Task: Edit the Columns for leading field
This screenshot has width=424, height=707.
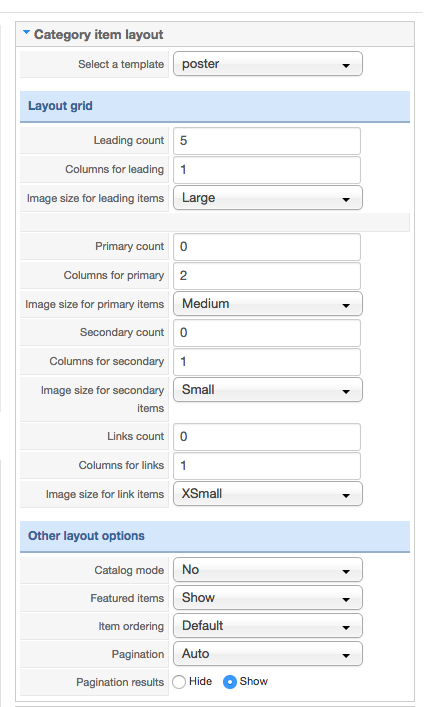Action: click(x=267, y=170)
